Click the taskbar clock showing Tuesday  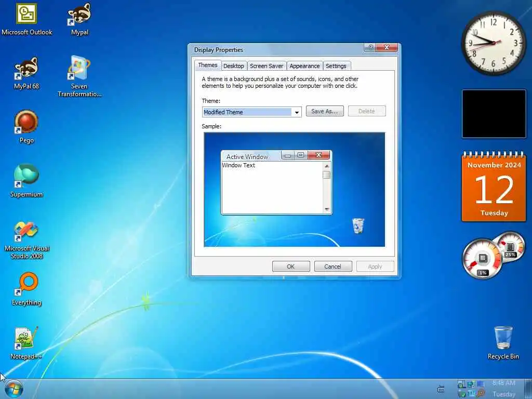click(504, 389)
